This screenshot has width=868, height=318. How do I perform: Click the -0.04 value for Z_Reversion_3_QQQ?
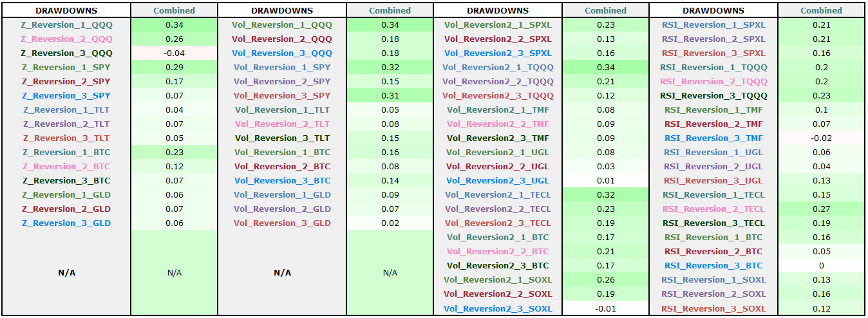(x=175, y=53)
